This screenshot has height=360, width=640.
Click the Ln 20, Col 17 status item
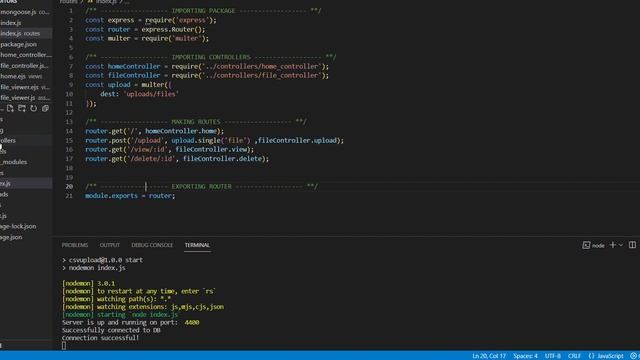click(489, 356)
